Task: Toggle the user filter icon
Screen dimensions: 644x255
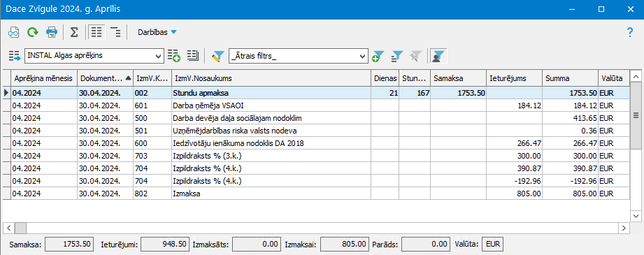Action: click(438, 57)
